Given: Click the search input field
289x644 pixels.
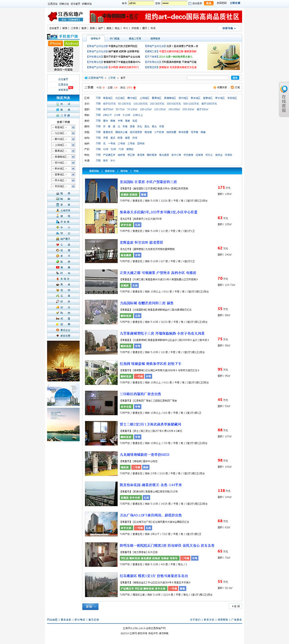Looking at the screenshot, I should click(x=208, y=78).
